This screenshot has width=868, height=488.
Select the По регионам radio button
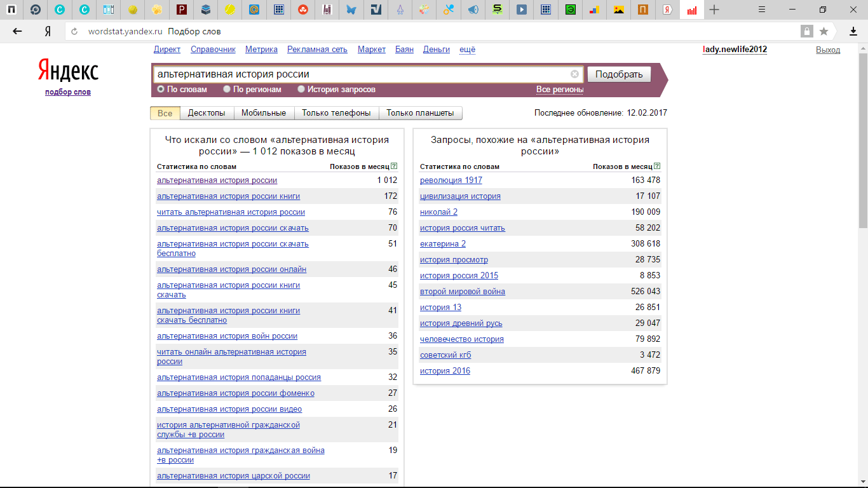tap(227, 90)
